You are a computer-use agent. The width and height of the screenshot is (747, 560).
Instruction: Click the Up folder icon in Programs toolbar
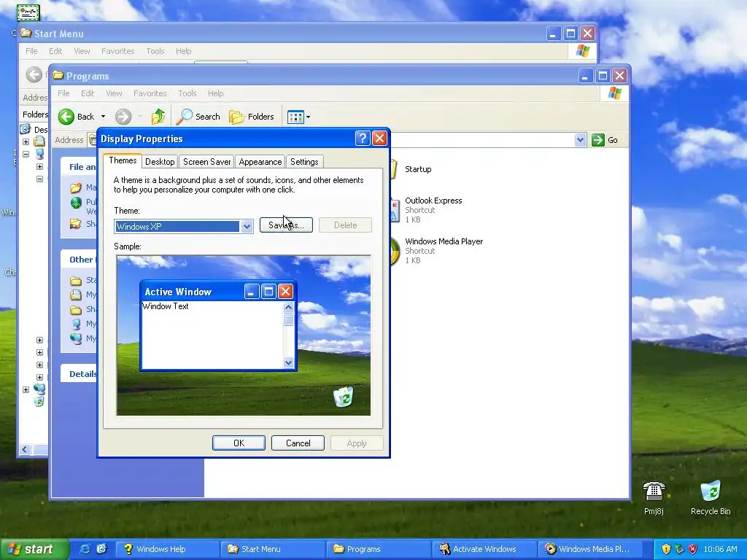point(158,117)
